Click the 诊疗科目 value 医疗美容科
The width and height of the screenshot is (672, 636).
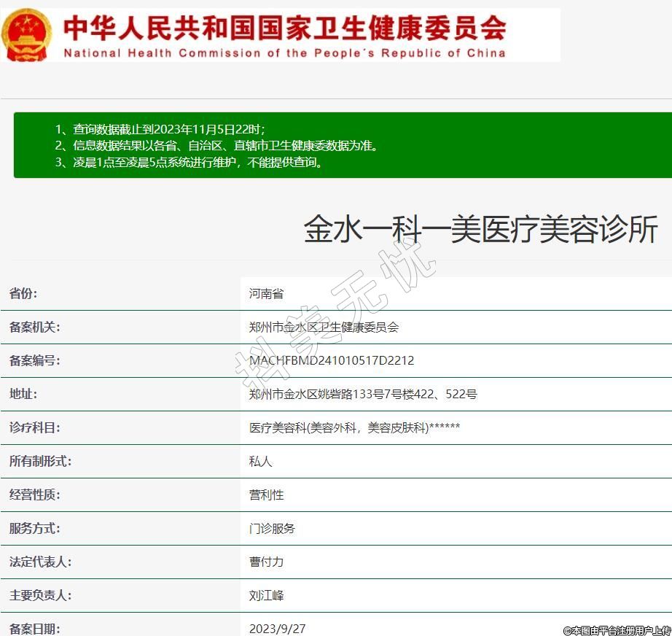[x=354, y=428]
